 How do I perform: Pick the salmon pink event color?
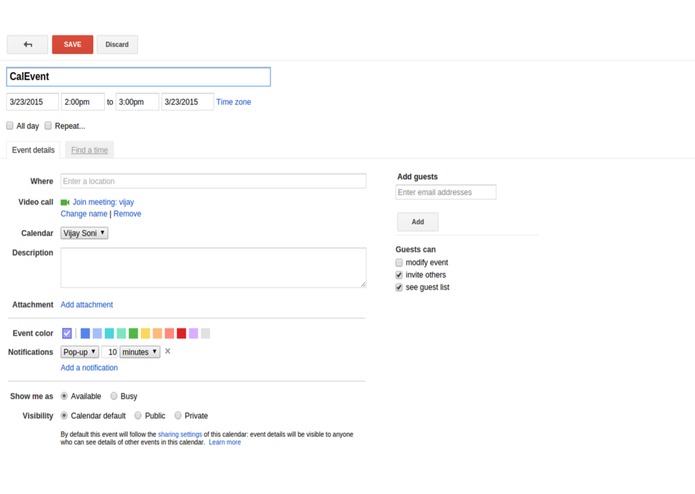click(169, 333)
